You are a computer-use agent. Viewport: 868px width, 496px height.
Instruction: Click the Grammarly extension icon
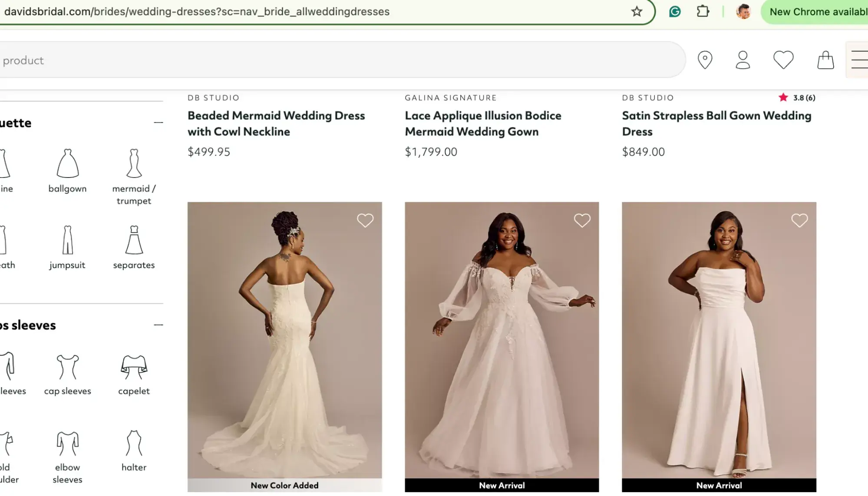pyautogui.click(x=675, y=12)
